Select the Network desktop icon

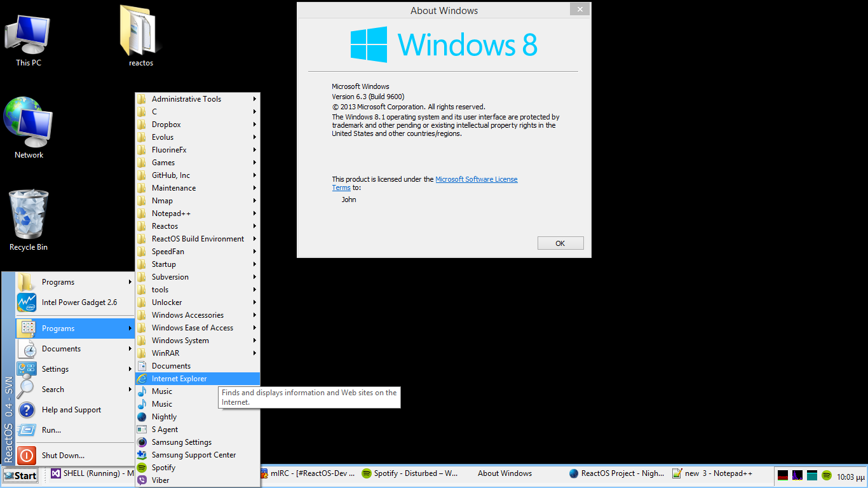pos(29,128)
